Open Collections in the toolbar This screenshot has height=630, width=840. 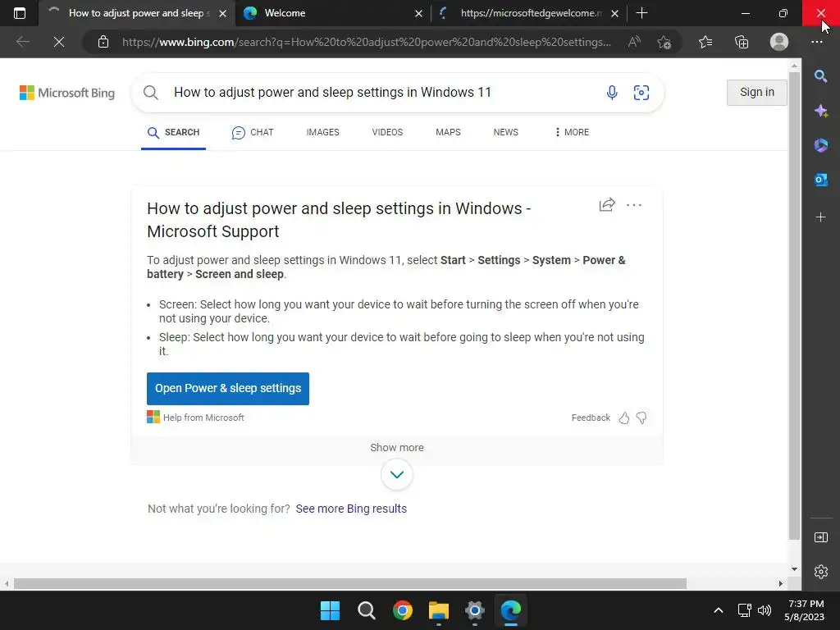(742, 42)
